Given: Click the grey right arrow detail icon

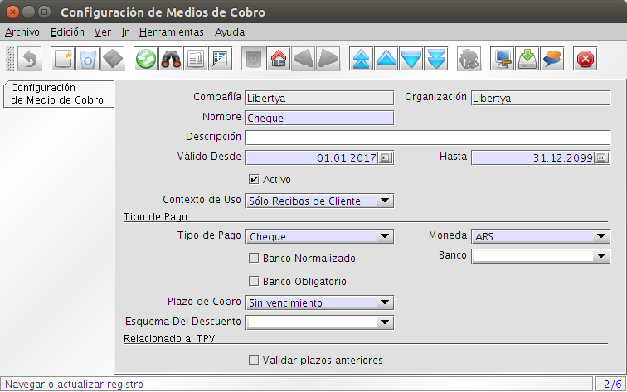Looking at the screenshot, I should click(x=328, y=59).
